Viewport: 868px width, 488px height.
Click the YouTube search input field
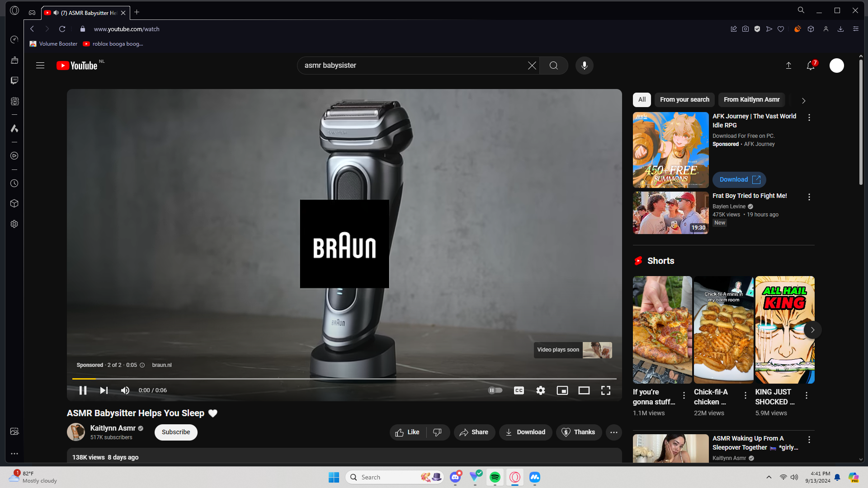click(414, 66)
